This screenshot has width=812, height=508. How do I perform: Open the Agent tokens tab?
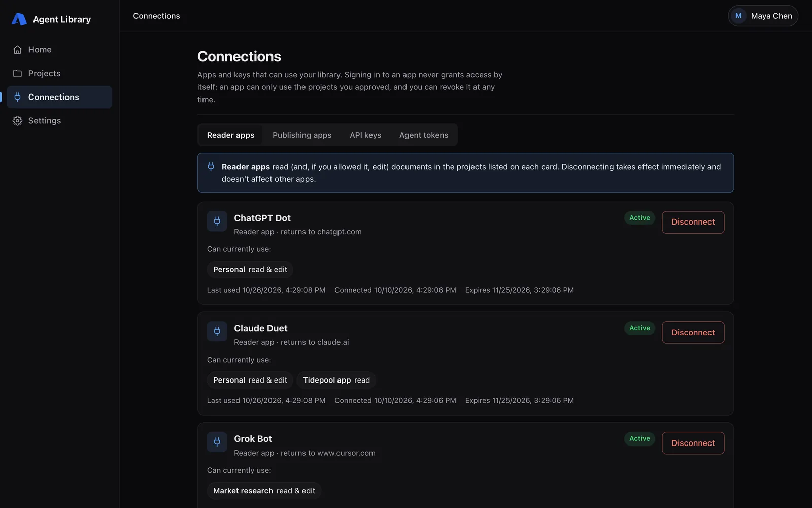pyautogui.click(x=424, y=135)
